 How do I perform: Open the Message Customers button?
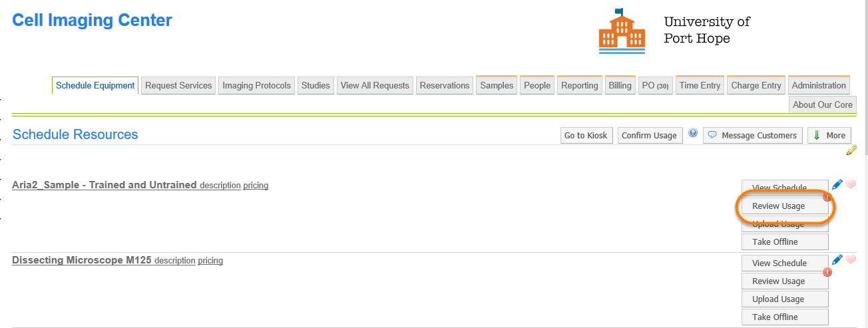[x=752, y=135]
